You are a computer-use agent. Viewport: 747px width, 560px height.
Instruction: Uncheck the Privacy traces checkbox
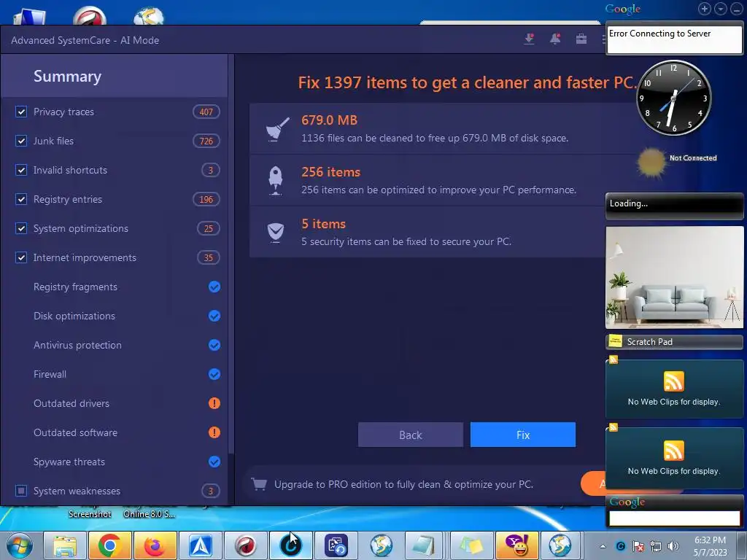pos(21,112)
